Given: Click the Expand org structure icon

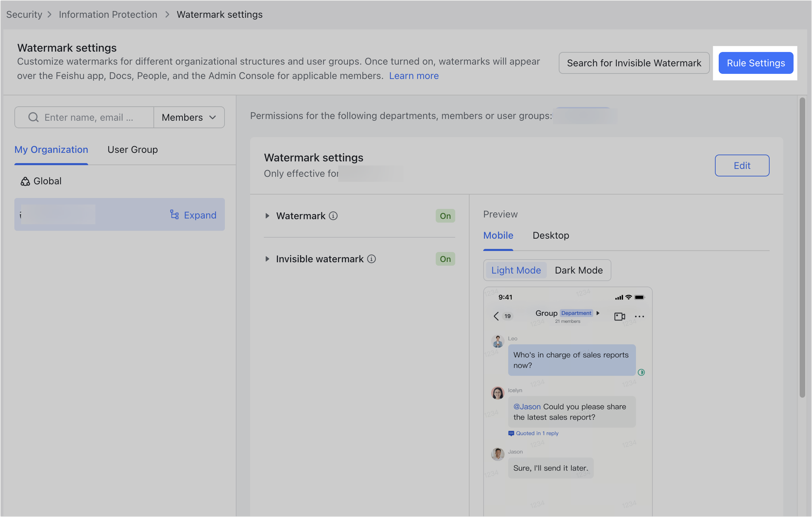Looking at the screenshot, I should 174,214.
